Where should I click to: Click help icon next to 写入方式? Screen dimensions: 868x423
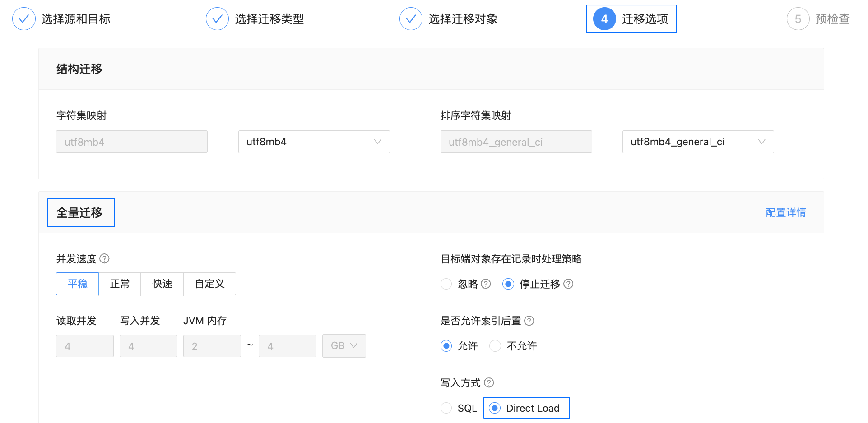coord(489,382)
